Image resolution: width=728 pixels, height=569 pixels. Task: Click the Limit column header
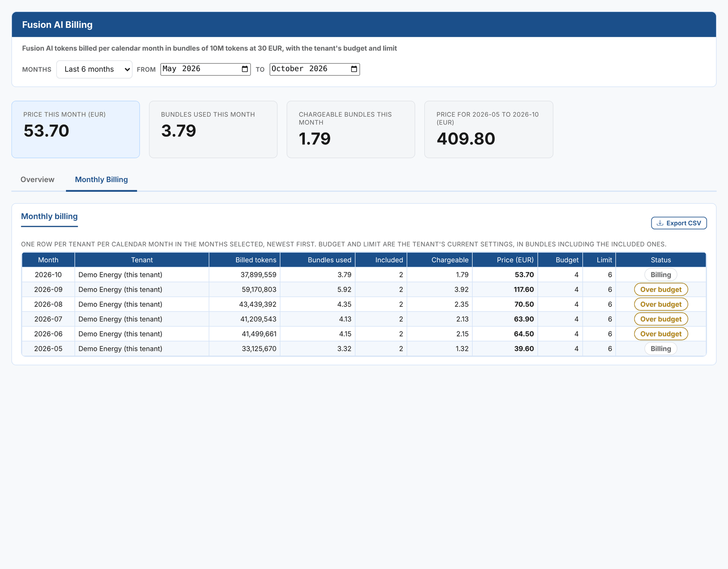599,260
